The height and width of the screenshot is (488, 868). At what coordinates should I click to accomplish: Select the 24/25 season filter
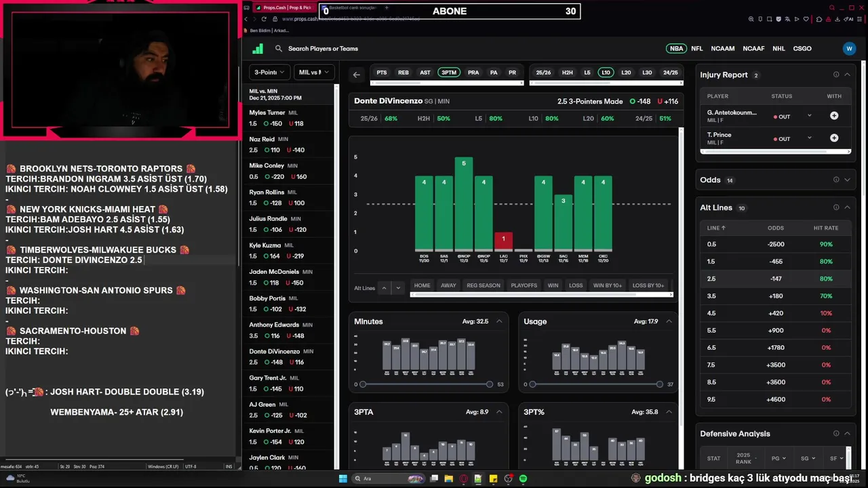[x=671, y=73]
